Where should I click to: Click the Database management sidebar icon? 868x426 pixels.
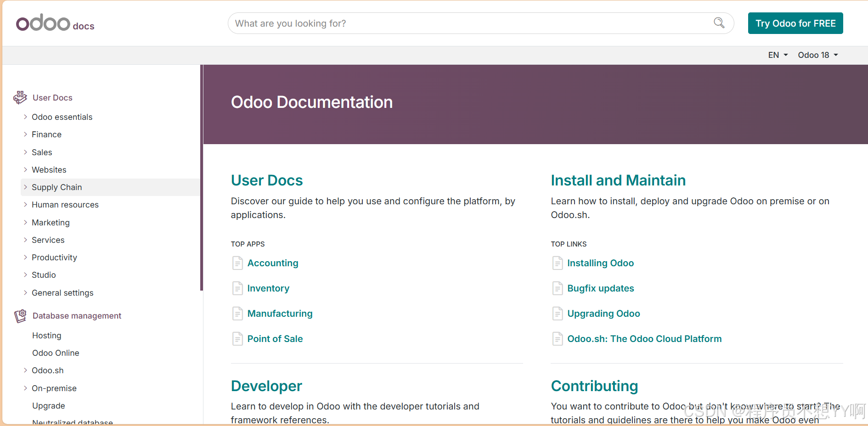pyautogui.click(x=20, y=316)
